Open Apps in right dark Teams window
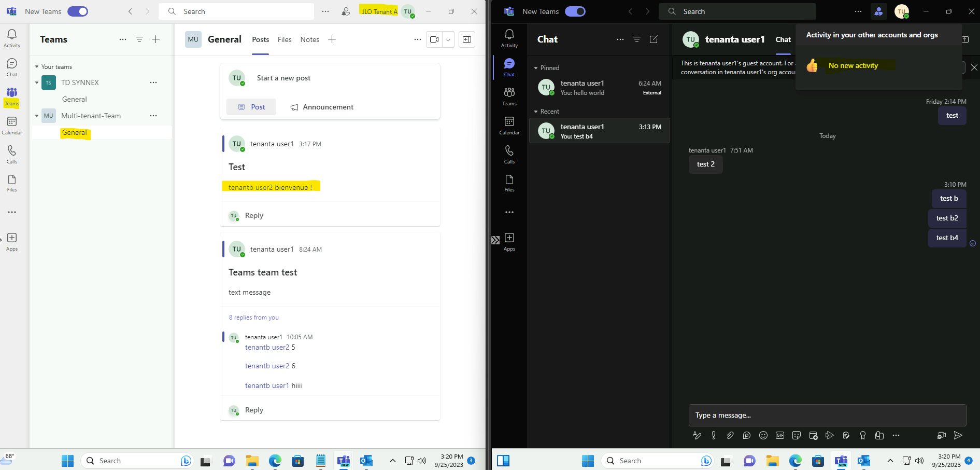The image size is (980, 470). pyautogui.click(x=509, y=242)
